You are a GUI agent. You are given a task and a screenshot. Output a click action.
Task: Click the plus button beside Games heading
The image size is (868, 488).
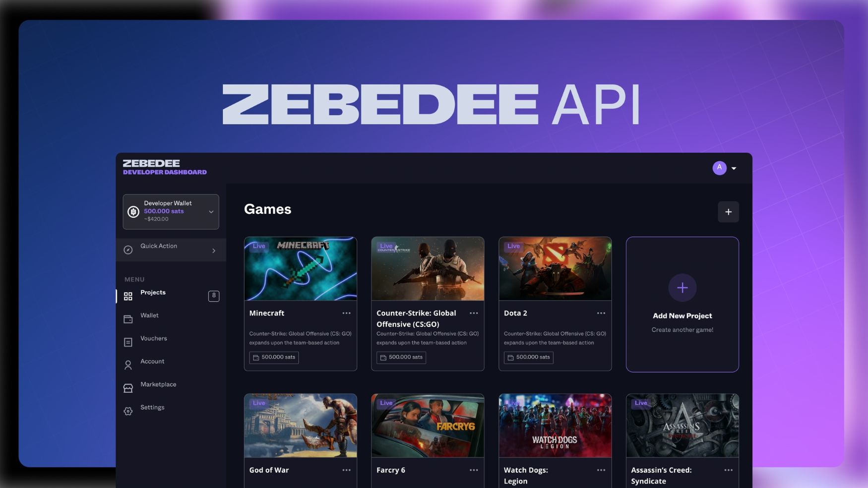tap(728, 212)
